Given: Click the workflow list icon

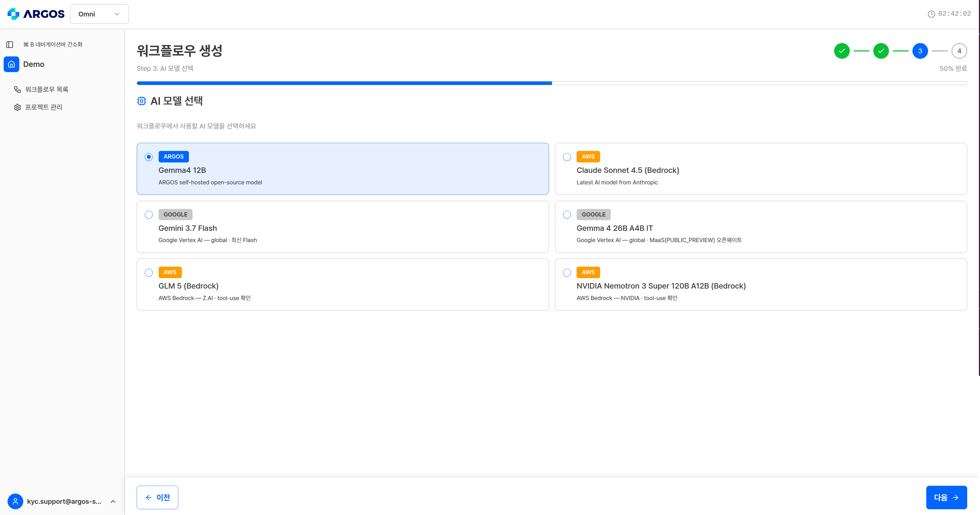Looking at the screenshot, I should point(17,90).
